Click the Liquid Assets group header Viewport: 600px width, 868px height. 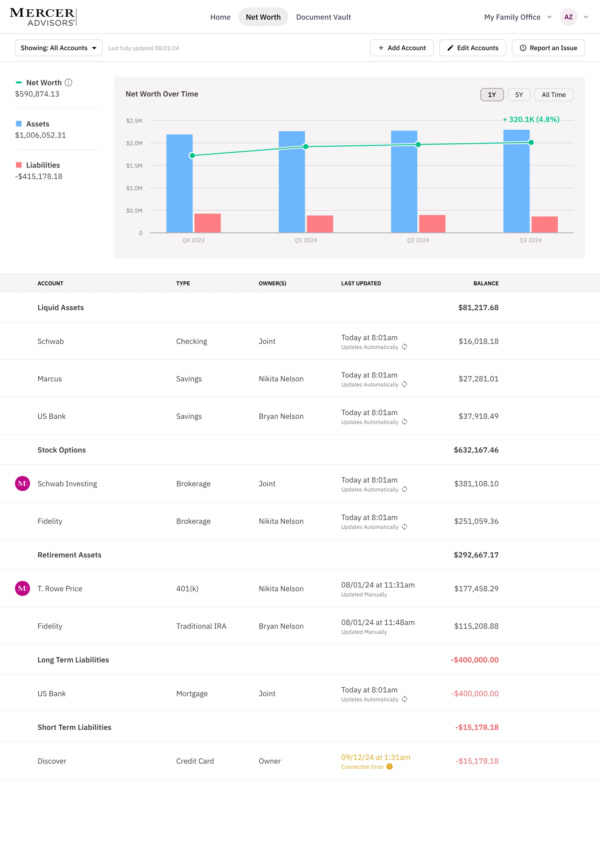coord(60,307)
